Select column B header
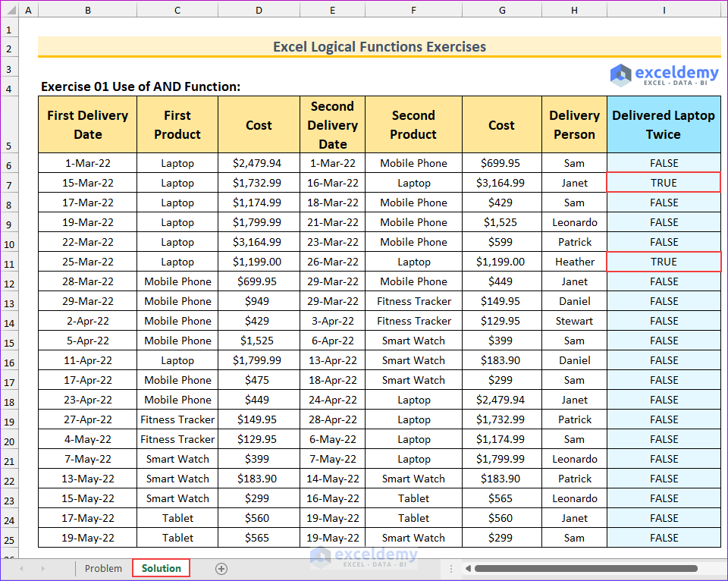This screenshot has height=581, width=728. click(87, 10)
